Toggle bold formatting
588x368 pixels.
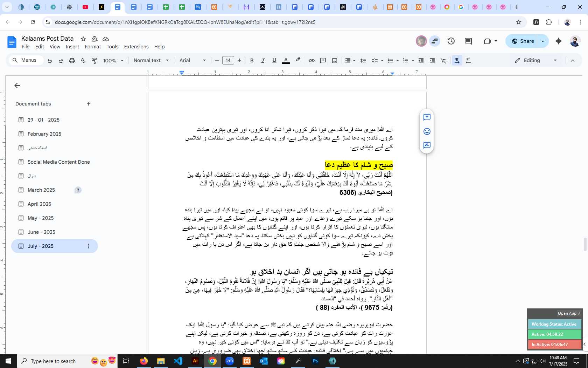pos(252,61)
